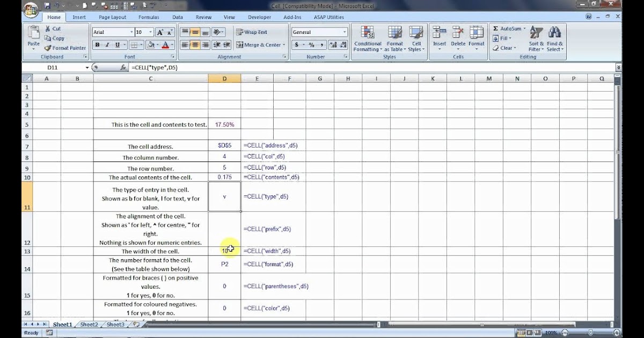Open Sort & Filter menu
644x338 pixels.
click(x=537, y=39)
